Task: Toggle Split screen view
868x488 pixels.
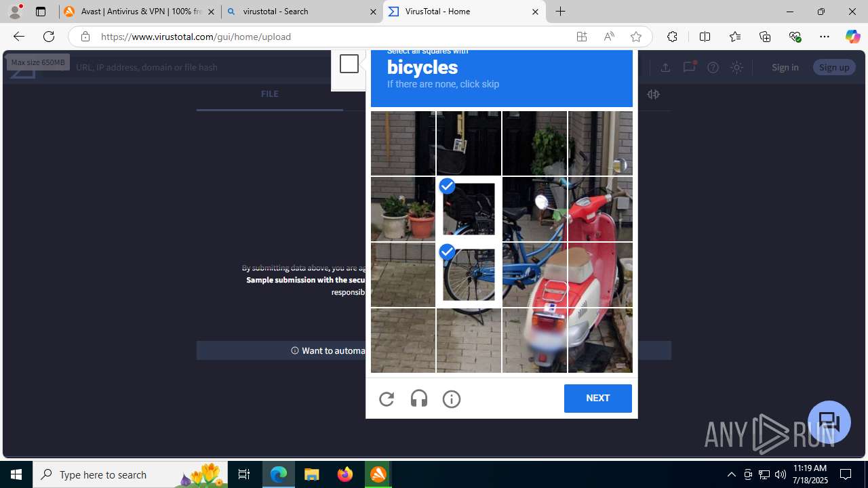Action: tap(705, 37)
